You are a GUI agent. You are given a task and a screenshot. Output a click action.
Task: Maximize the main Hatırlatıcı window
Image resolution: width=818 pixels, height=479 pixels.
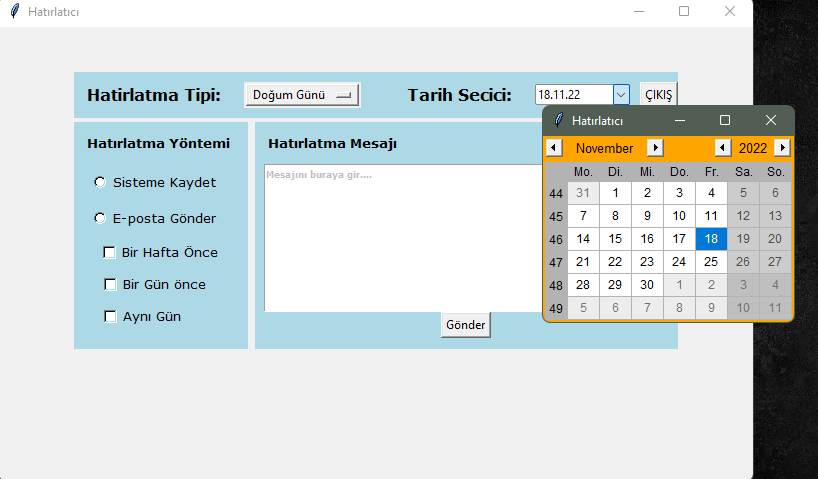(x=684, y=11)
